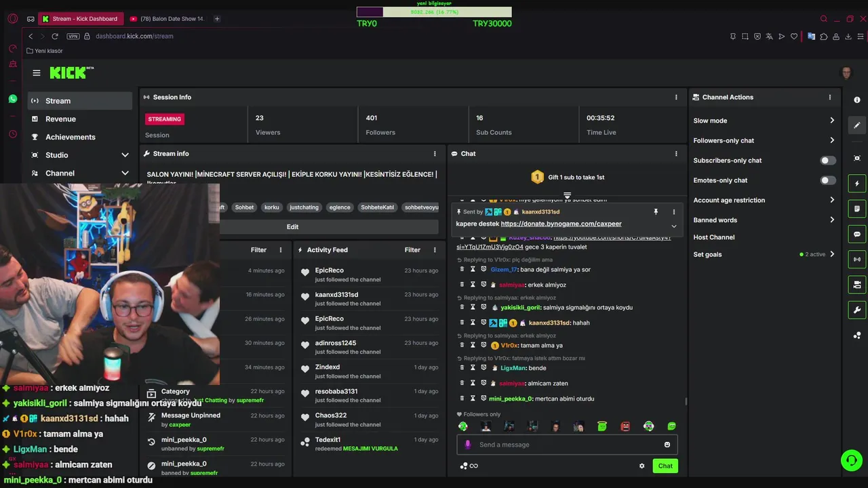Viewport: 868px width, 488px height.
Task: Click the chat bubble icon in right sidebar
Action: pyautogui.click(x=857, y=235)
